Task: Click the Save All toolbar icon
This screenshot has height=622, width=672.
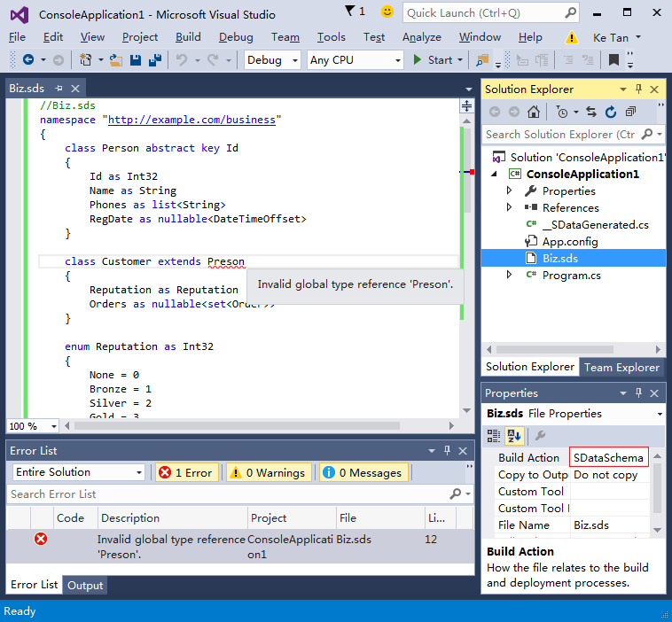Action: coord(155,60)
